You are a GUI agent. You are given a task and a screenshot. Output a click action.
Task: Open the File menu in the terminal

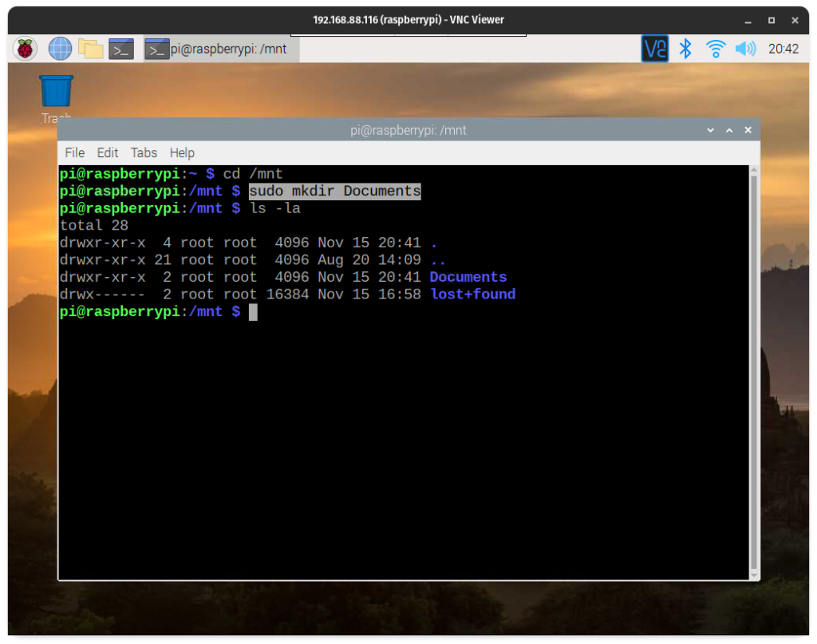74,152
